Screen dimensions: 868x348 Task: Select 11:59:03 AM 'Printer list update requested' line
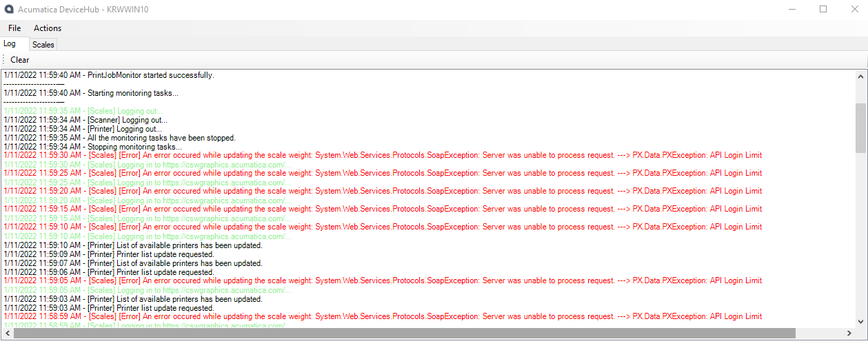(109, 308)
